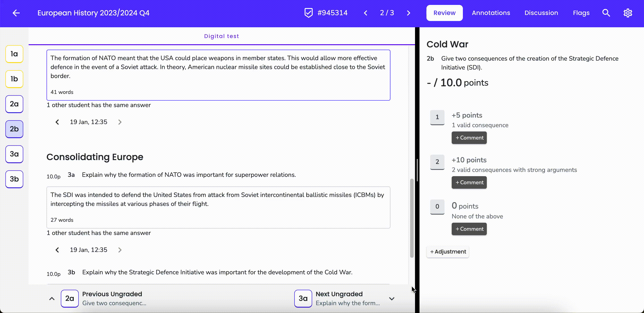Image resolution: width=644 pixels, height=313 pixels.
Task: Jump to question 3b in sidebar
Action: [x=14, y=179]
